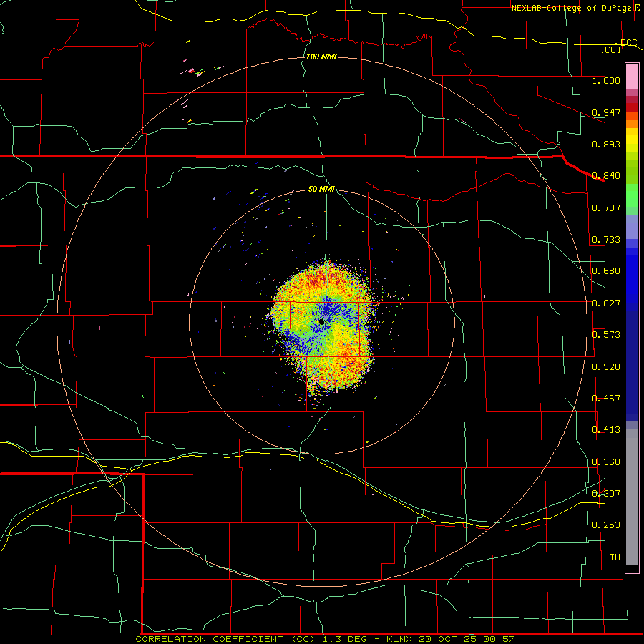This screenshot has height=644, width=644.
Task: Click the 0.733 scale value
Action: click(x=606, y=240)
